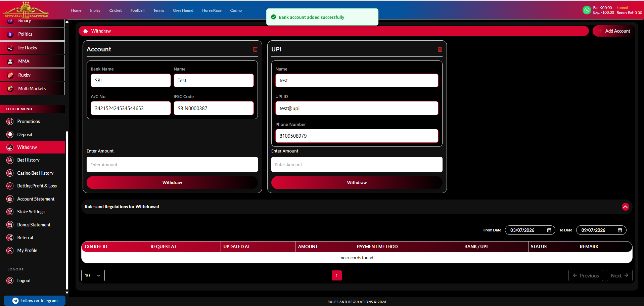
Task: Open the Casino menu
Action: click(x=236, y=10)
